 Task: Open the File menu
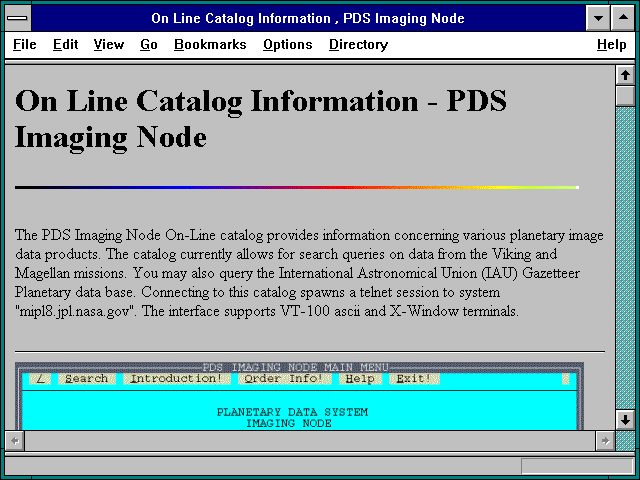pyautogui.click(x=25, y=44)
